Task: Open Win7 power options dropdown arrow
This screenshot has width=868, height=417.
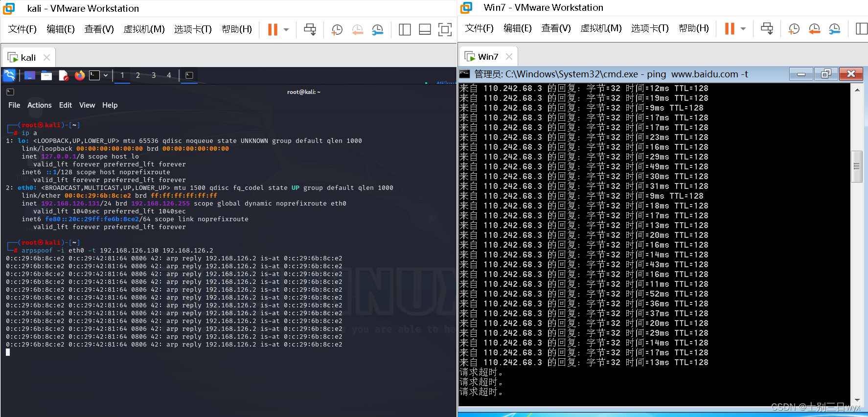Action: pos(743,28)
